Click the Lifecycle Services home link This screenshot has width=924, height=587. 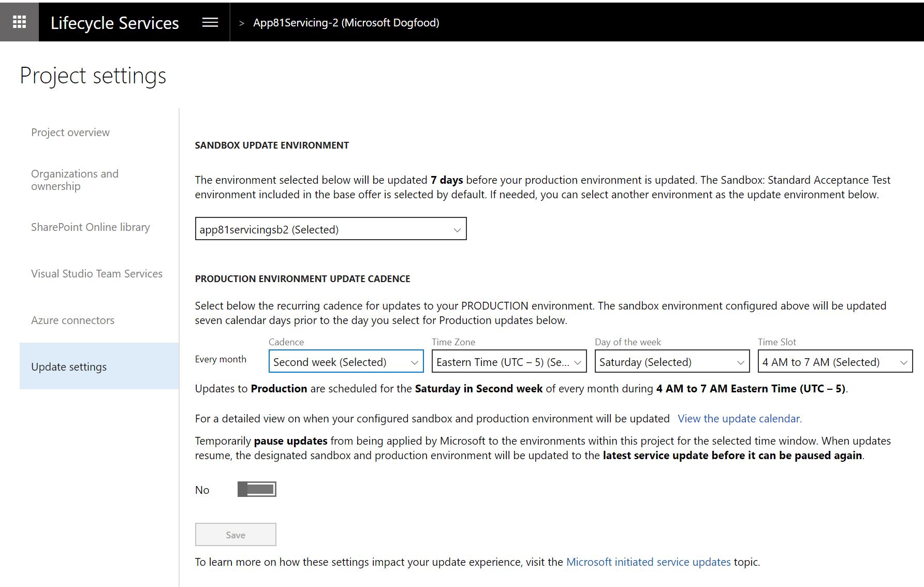tap(115, 22)
